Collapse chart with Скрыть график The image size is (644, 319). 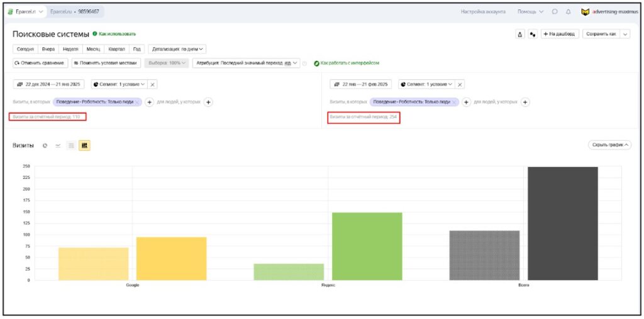click(x=609, y=144)
